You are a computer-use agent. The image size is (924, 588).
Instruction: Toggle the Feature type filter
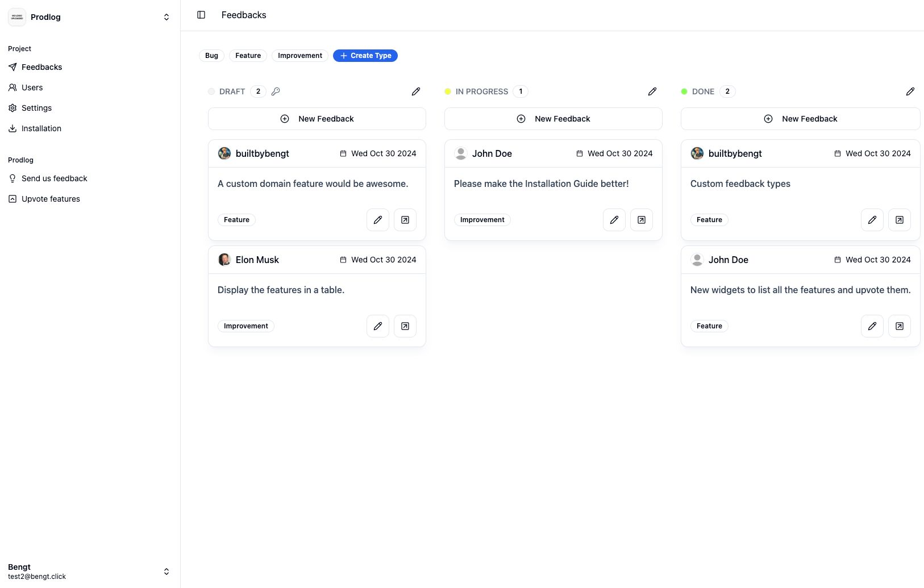[248, 55]
